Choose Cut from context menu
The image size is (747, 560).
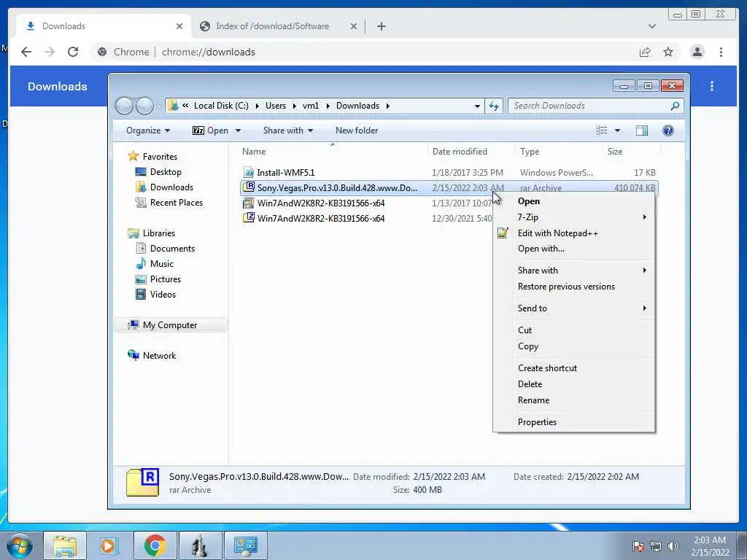(574, 330)
